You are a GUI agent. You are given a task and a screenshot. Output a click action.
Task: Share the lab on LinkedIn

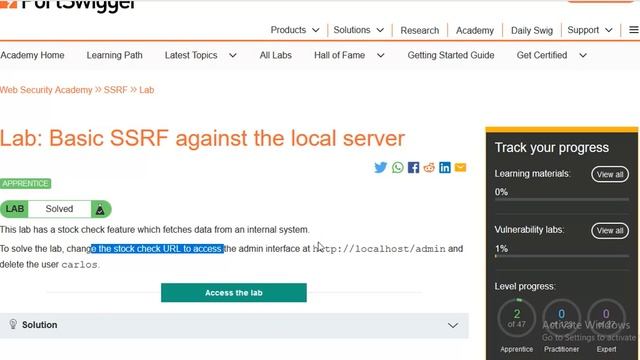click(x=445, y=167)
